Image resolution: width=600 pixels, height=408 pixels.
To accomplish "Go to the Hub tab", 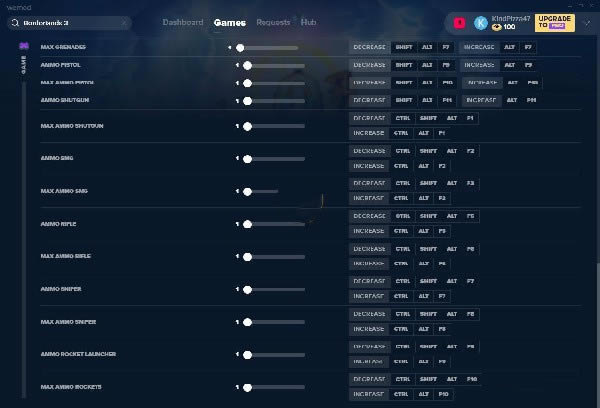I will coord(308,22).
